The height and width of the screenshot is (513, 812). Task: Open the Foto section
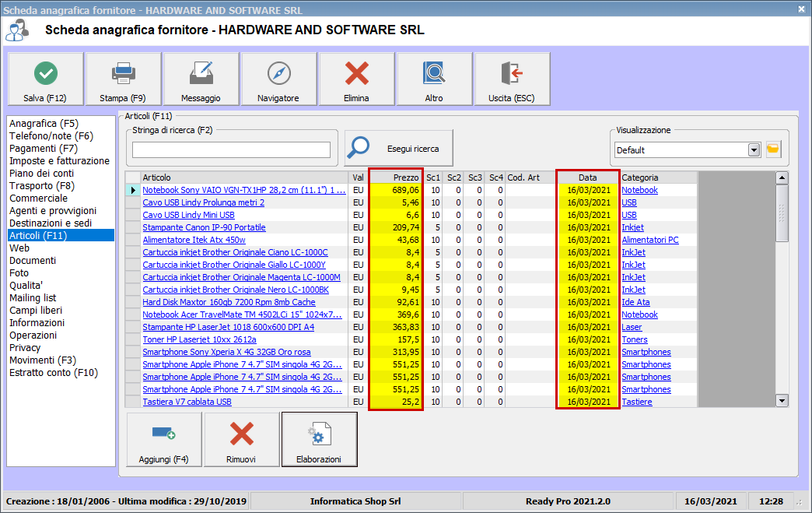tap(19, 272)
